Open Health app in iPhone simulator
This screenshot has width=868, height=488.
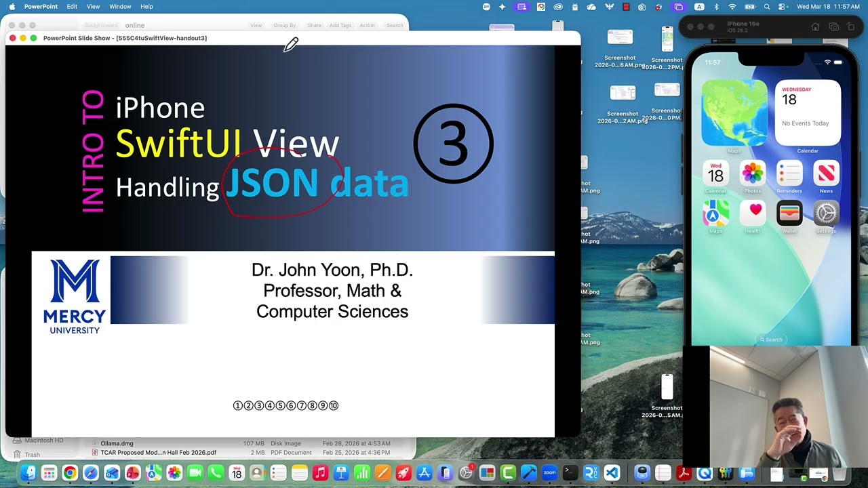(x=753, y=214)
